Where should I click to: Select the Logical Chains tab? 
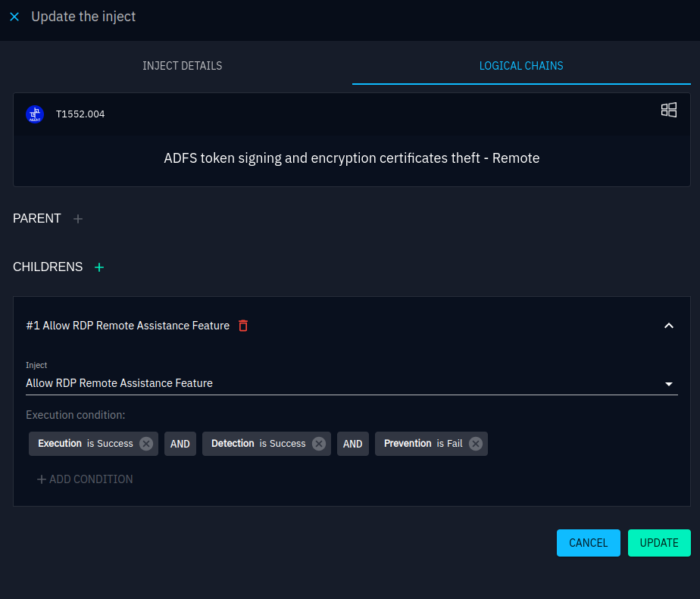(x=521, y=66)
